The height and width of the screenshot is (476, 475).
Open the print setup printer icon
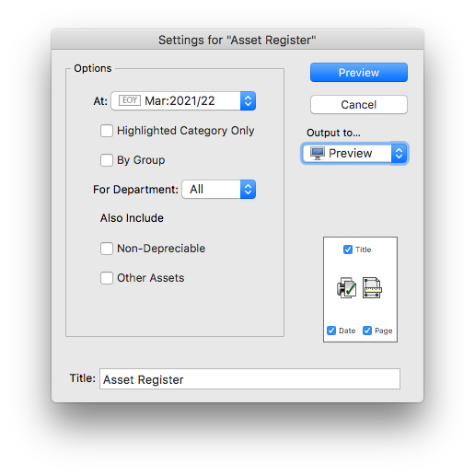click(347, 288)
